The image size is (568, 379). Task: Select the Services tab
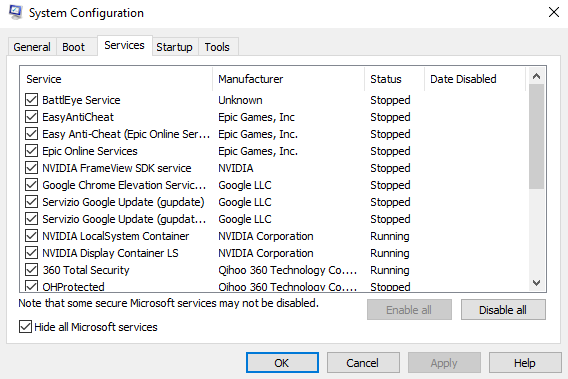click(x=124, y=45)
